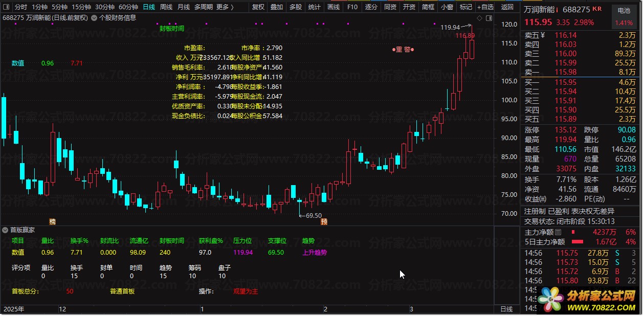Select the 买五 bid price 115.89
This screenshot has width=644, height=316.
pos(566,119)
